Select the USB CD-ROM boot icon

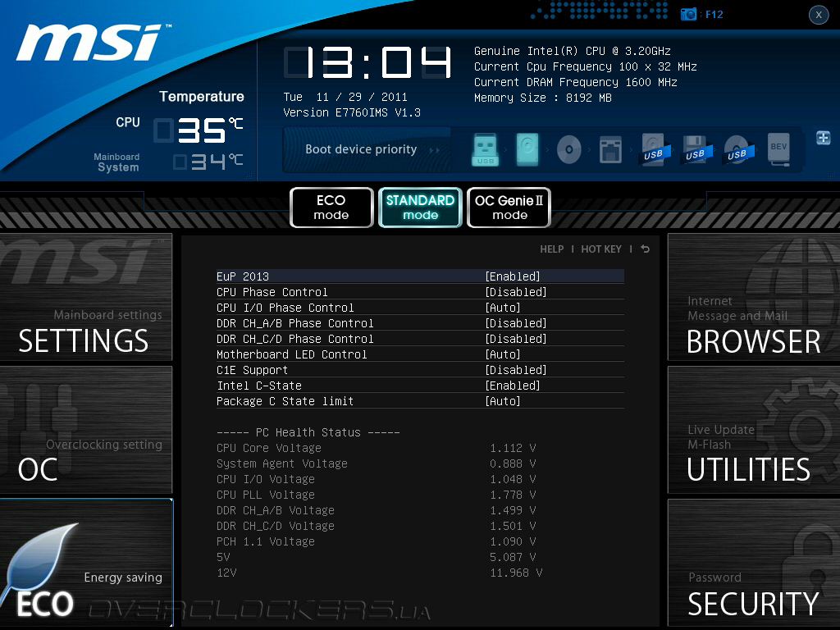737,149
